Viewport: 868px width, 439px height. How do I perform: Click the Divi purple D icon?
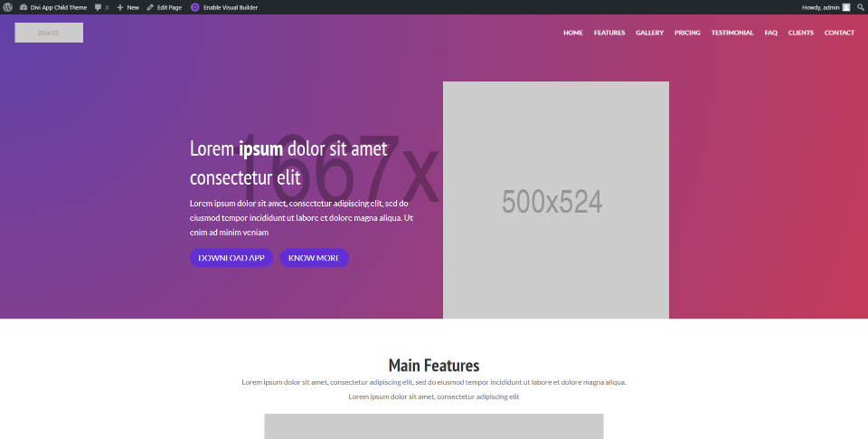[195, 7]
